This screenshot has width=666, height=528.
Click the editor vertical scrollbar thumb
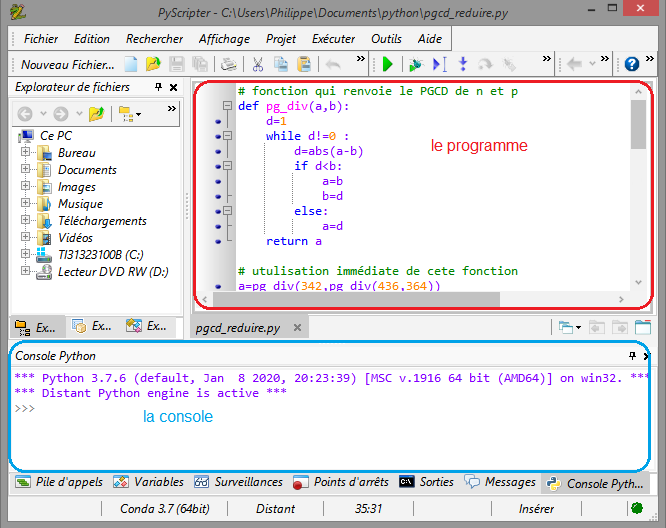point(638,123)
